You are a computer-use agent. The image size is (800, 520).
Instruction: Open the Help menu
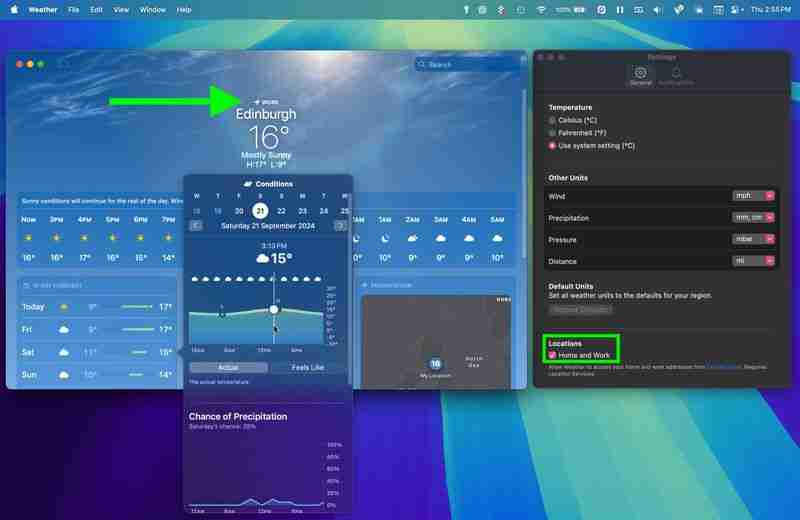184,10
